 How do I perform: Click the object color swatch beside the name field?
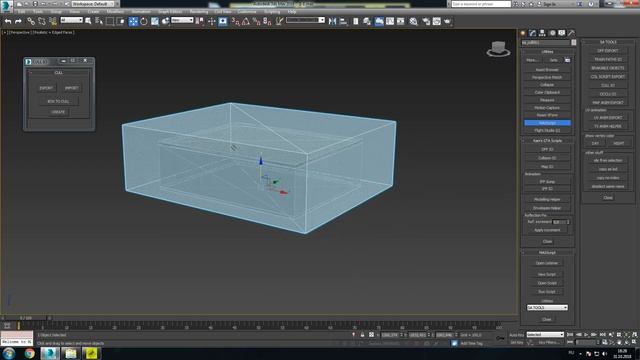click(x=573, y=42)
